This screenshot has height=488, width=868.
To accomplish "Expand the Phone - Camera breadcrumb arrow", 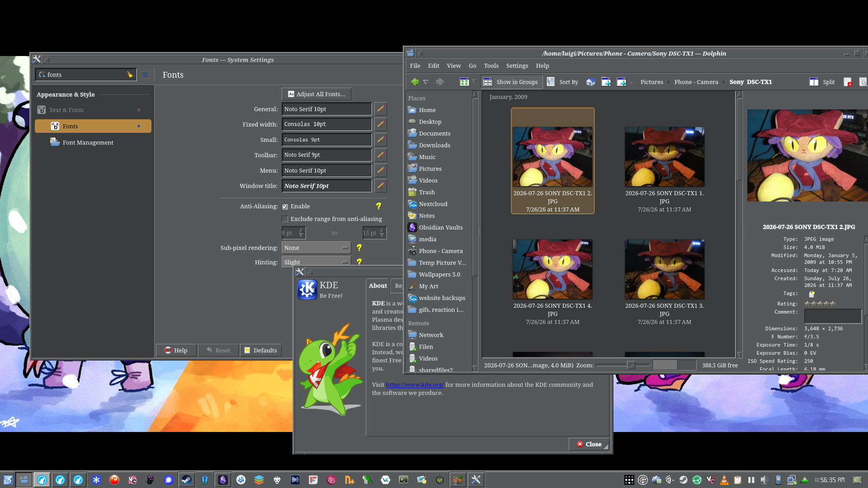I will (x=724, y=82).
